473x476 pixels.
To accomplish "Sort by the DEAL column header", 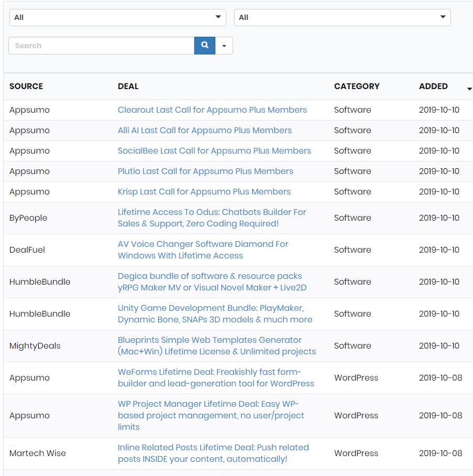I will pyautogui.click(x=128, y=86).
